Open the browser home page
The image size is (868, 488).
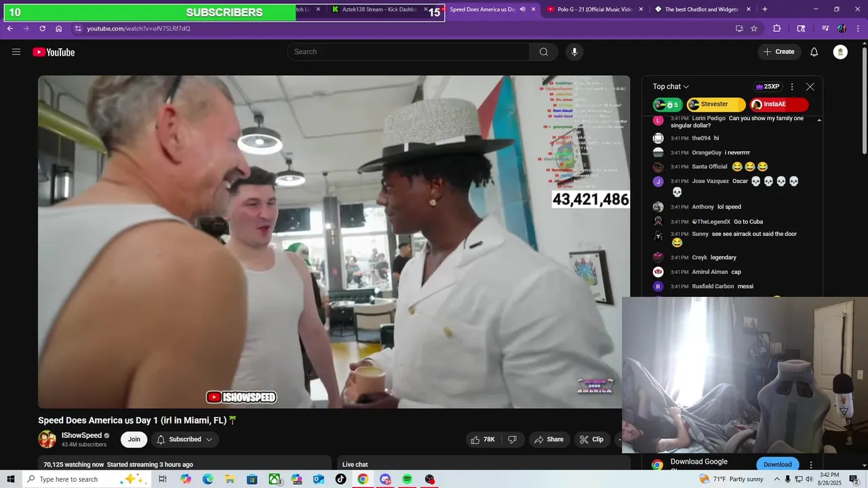tap(58, 28)
